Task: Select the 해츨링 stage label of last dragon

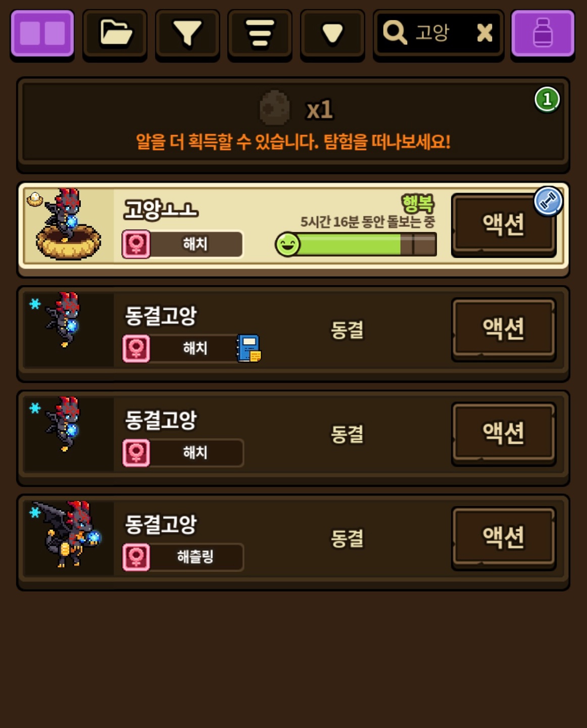Action: click(x=195, y=557)
